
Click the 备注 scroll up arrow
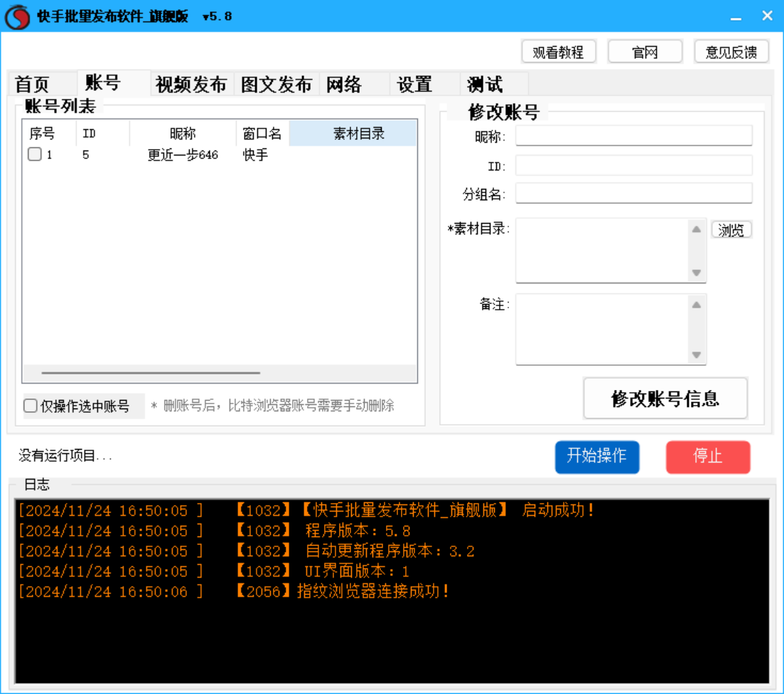point(697,305)
